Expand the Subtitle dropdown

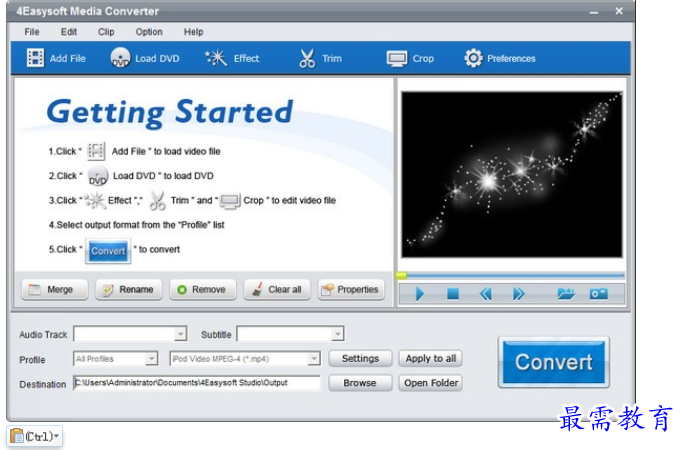[337, 334]
